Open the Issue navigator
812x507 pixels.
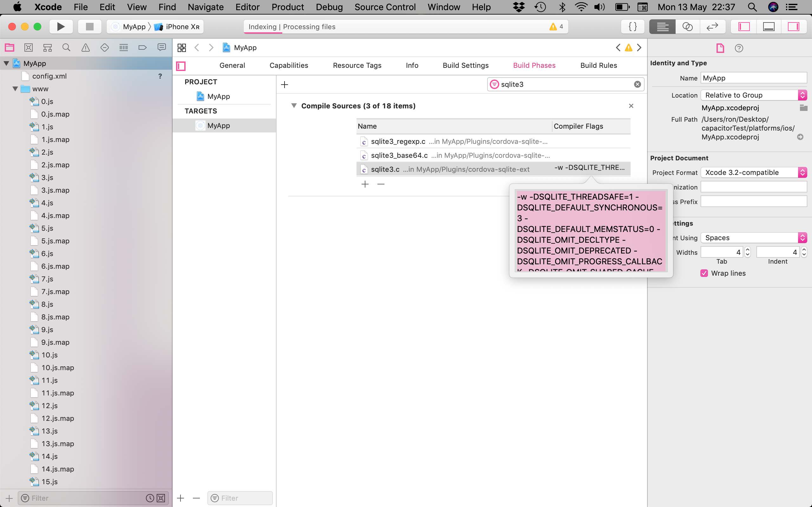pos(86,47)
